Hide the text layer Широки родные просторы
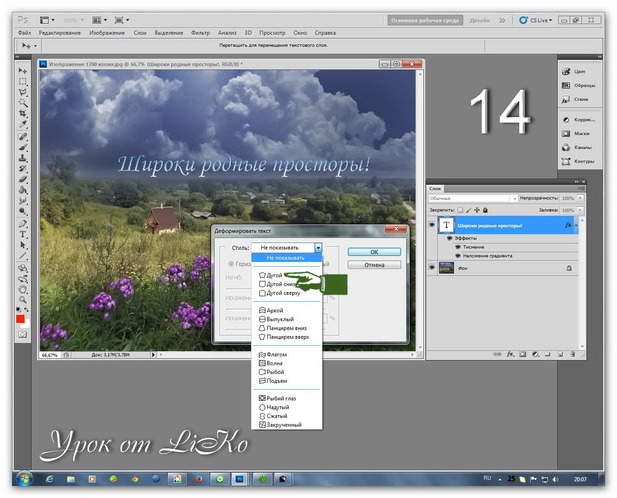 point(432,225)
